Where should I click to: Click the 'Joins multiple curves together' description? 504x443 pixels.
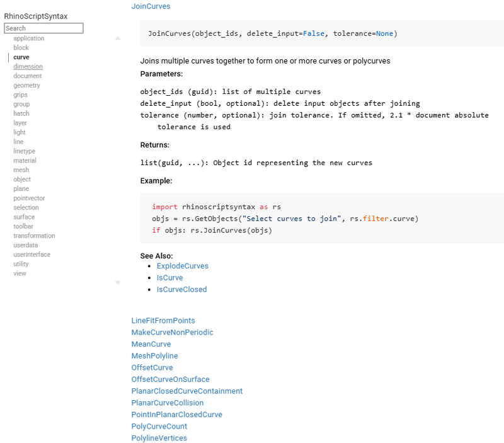click(265, 60)
